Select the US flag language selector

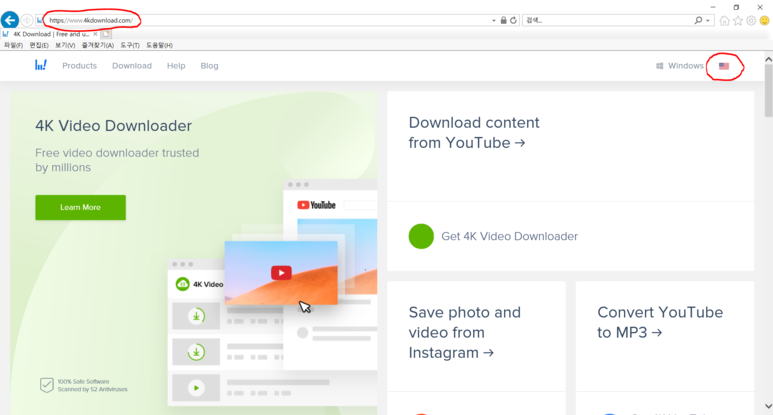724,66
